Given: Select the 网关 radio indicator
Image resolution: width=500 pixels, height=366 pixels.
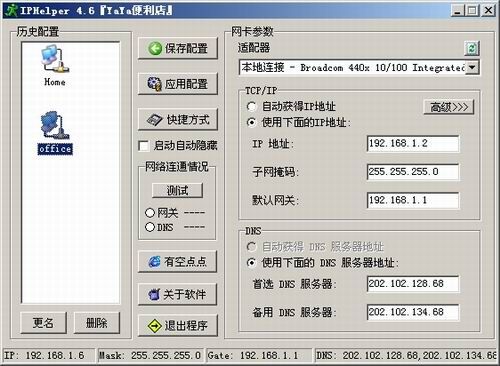Looking at the screenshot, I should point(150,213).
